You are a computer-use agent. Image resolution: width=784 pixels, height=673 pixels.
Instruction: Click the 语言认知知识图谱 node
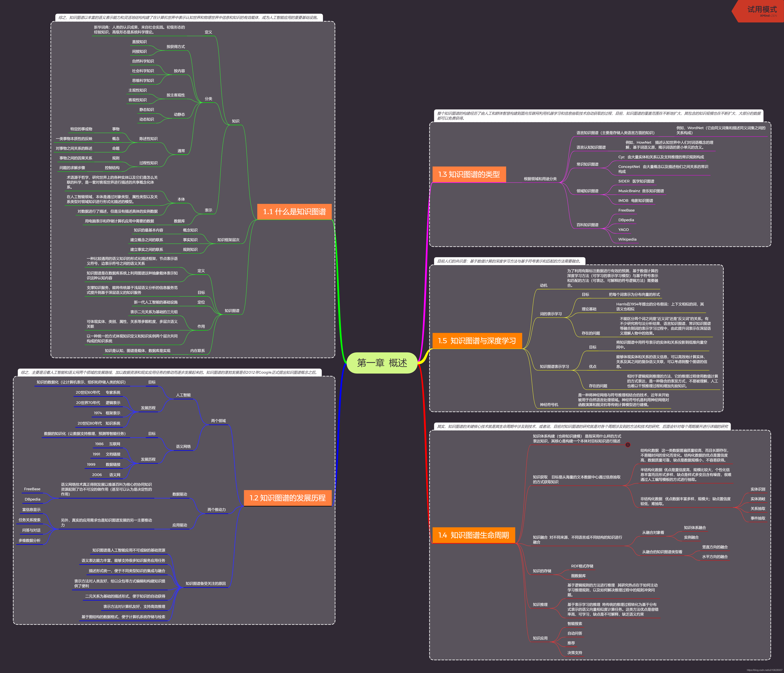(x=591, y=147)
